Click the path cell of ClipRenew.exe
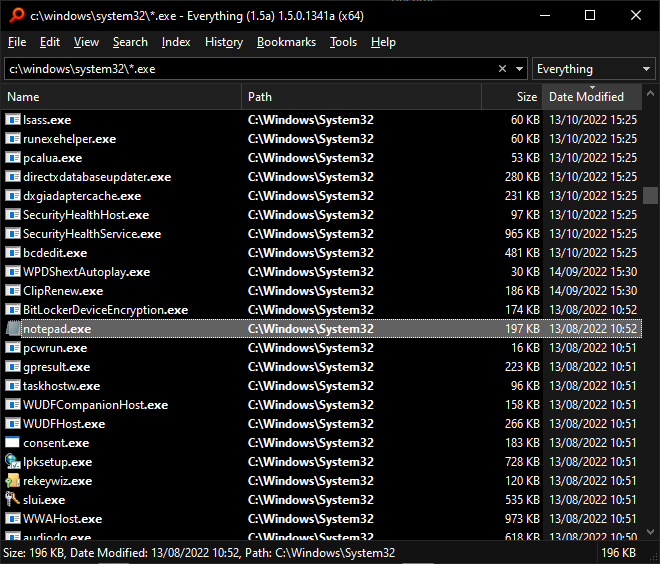 (x=311, y=291)
